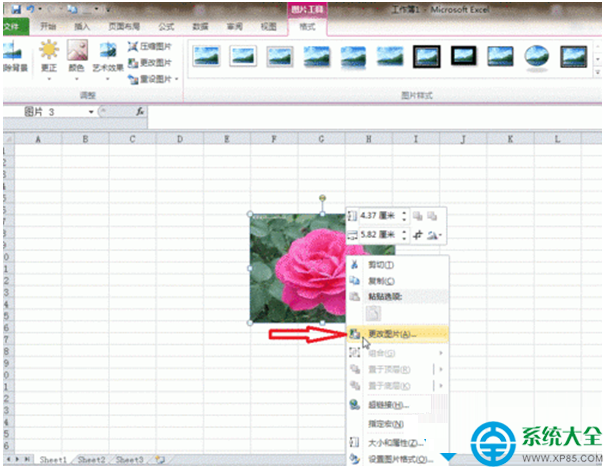Switch to the Sheet2 worksheet tab
The image size is (605, 469).
[91, 459]
